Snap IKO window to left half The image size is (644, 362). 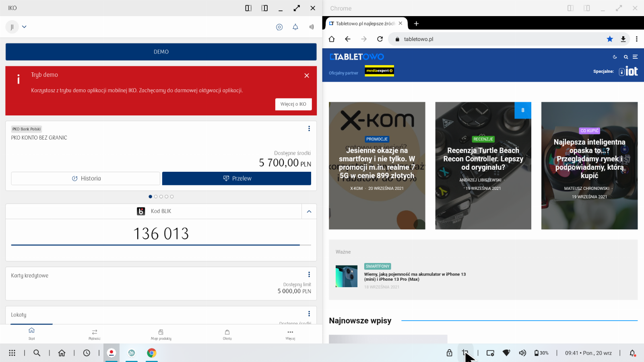[248, 8]
